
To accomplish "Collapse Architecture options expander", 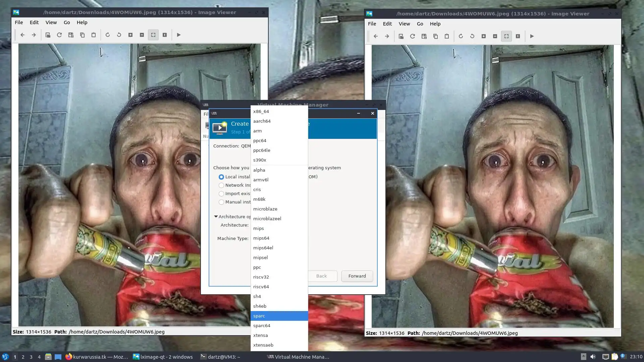I will click(216, 217).
